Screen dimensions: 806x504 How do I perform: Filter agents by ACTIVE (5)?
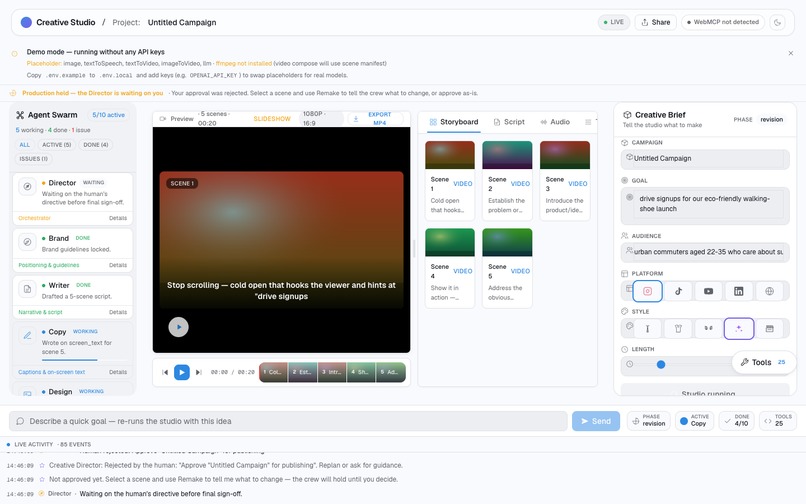[57, 145]
